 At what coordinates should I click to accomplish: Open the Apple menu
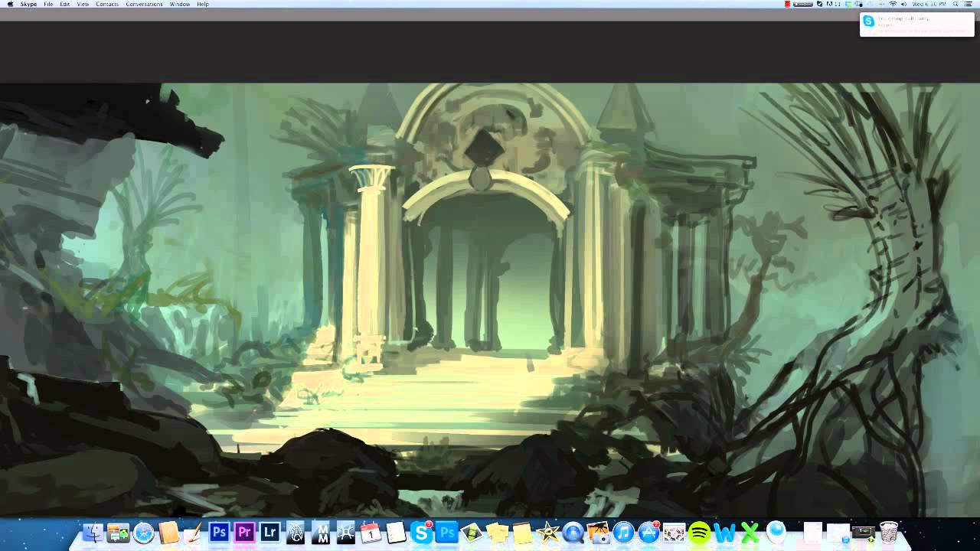(x=9, y=4)
